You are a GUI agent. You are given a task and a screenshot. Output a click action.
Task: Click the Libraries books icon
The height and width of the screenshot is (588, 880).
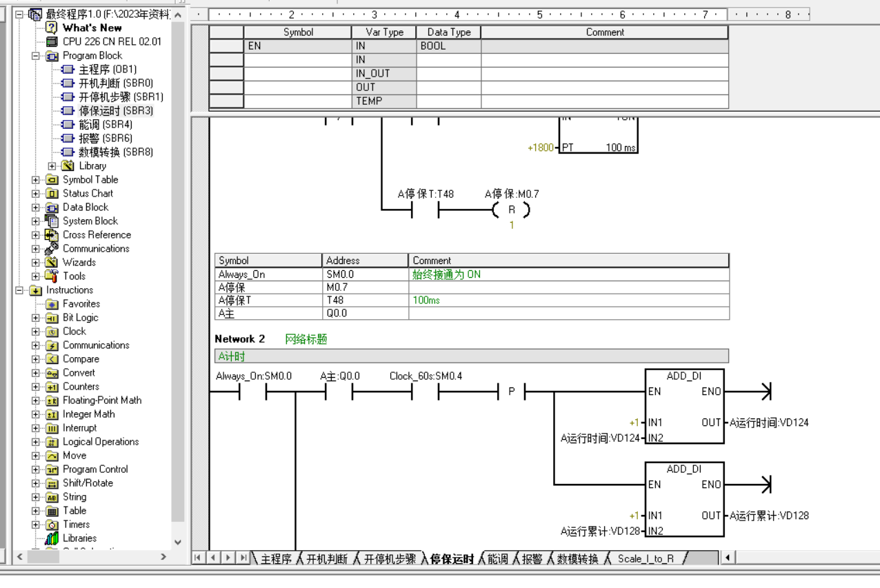[x=52, y=538]
